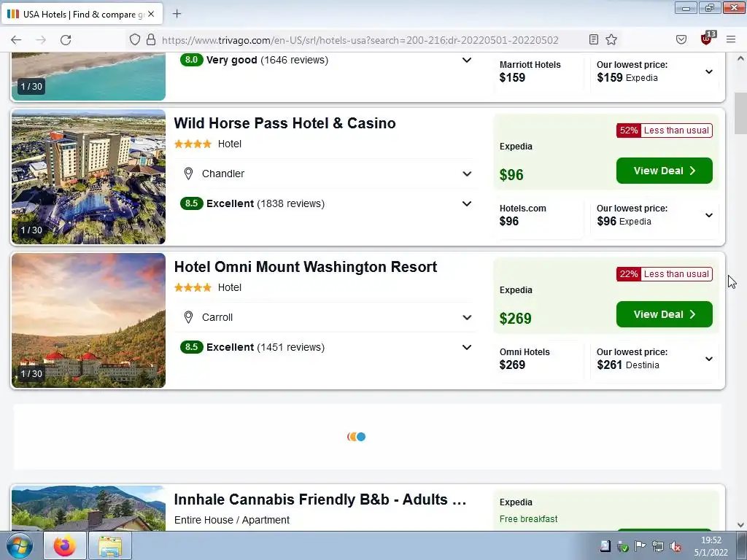Screen dimensions: 747x560
Task: Click the 8.5 rating badge for Wild Horse Pass
Action: [x=192, y=203]
